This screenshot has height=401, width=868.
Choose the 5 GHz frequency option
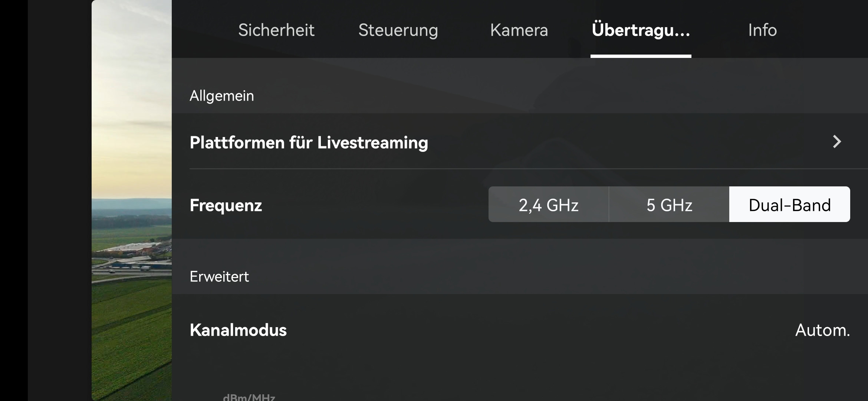pos(669,205)
